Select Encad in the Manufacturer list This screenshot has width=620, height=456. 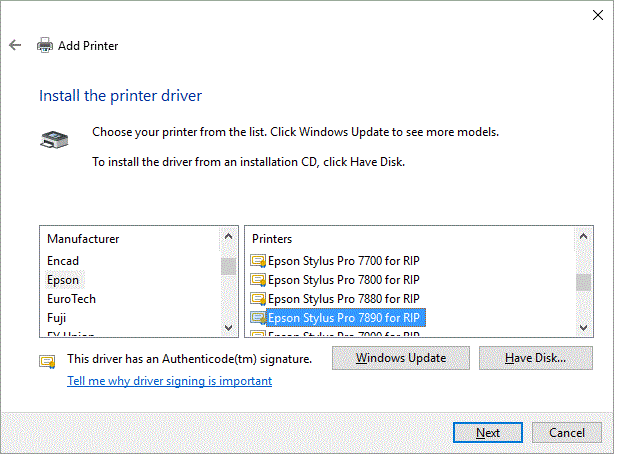(x=63, y=261)
